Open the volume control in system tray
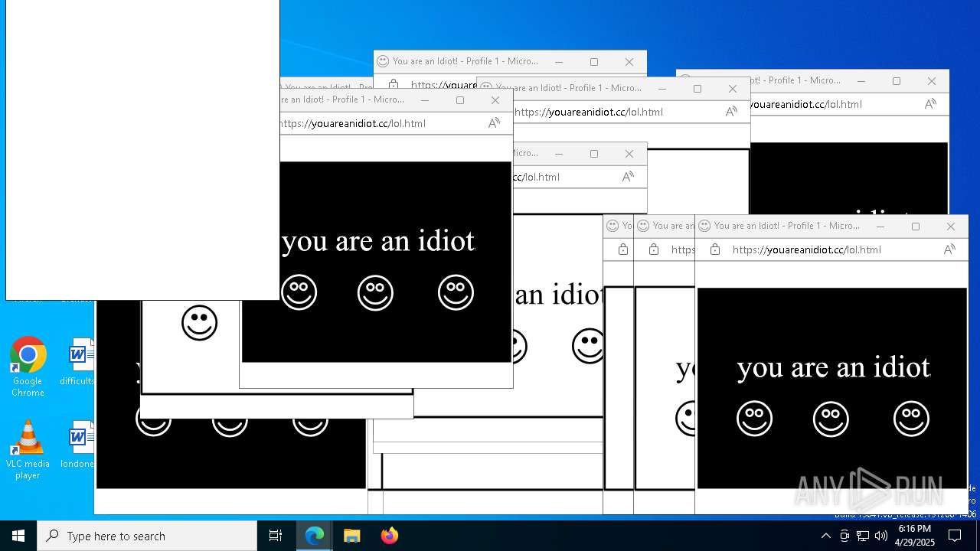 (x=881, y=536)
